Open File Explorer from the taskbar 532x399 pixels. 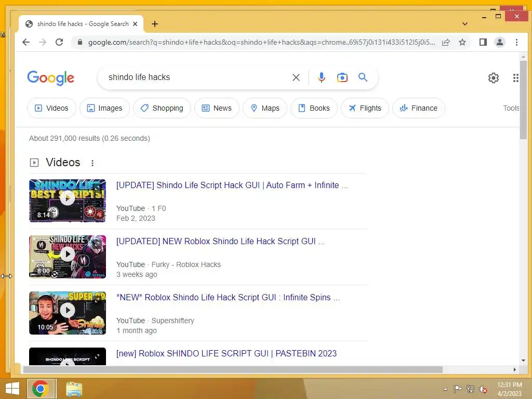(x=74, y=389)
